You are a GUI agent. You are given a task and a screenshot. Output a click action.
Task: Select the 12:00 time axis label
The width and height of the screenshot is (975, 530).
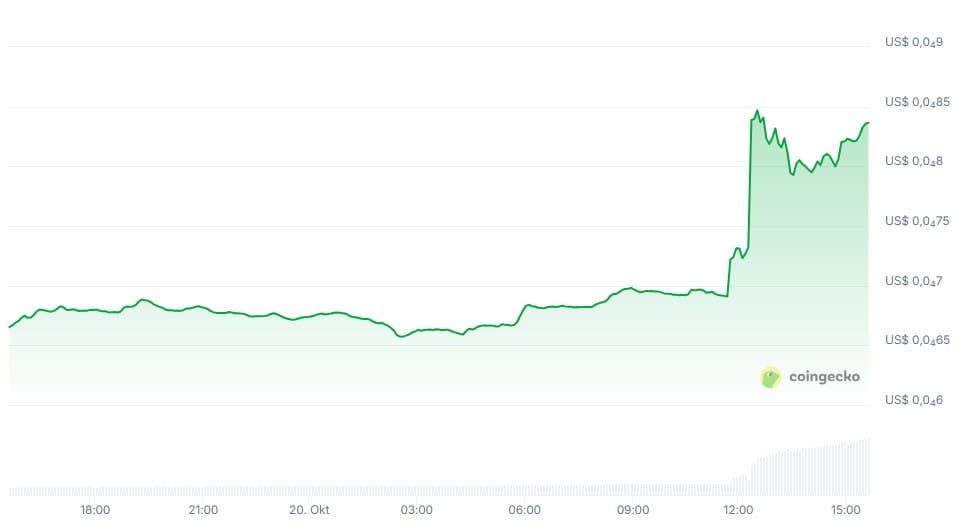tap(738, 509)
